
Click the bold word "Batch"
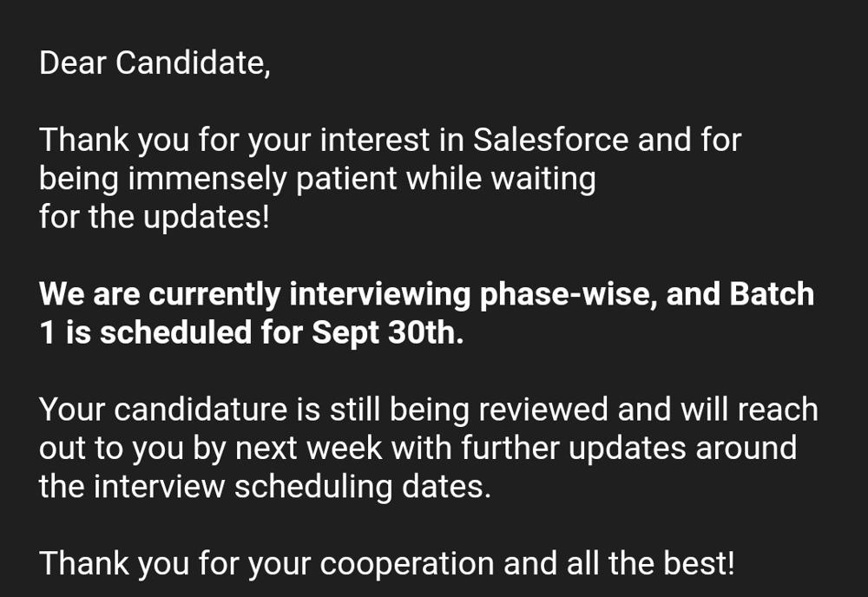point(772,294)
